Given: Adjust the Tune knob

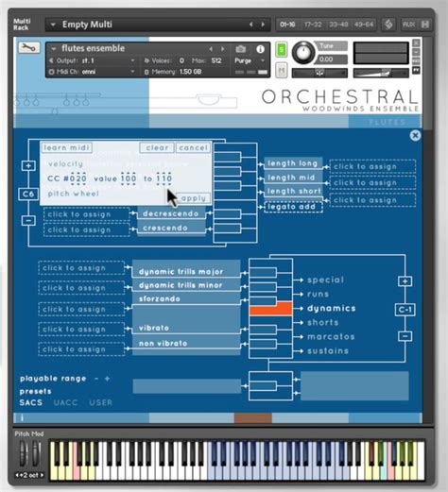Looking at the screenshot, I should pos(303,52).
